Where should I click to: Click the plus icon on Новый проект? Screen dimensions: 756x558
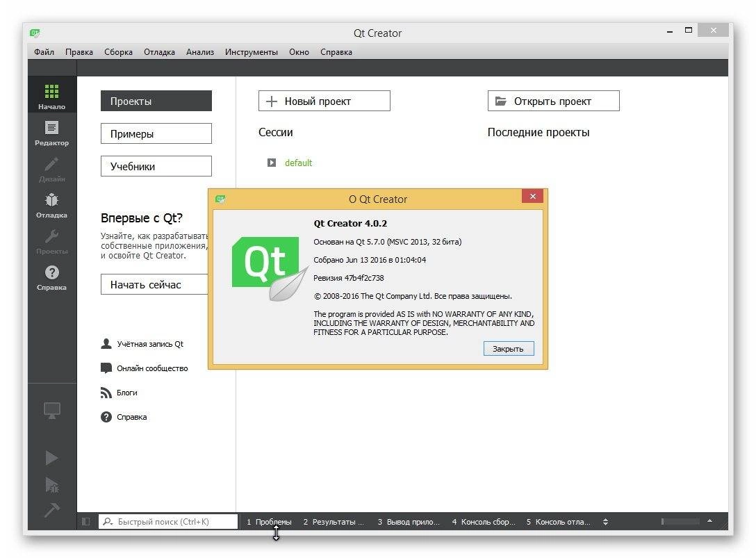272,101
